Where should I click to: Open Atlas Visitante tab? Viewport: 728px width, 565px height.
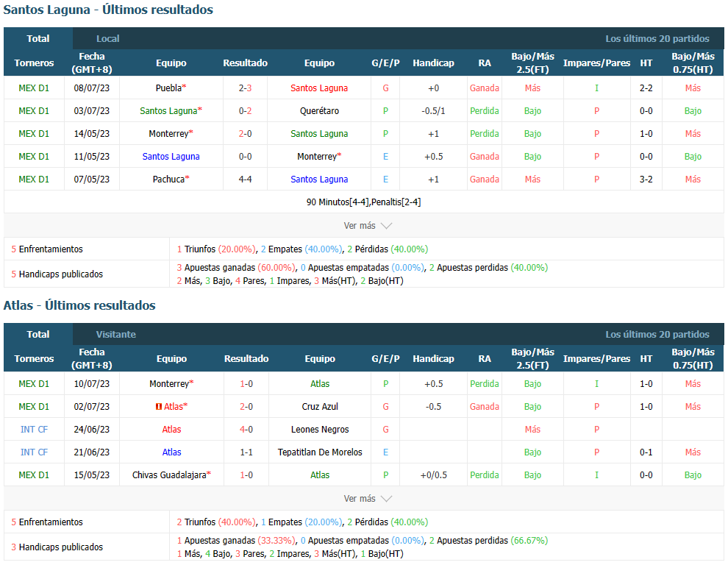pyautogui.click(x=115, y=335)
